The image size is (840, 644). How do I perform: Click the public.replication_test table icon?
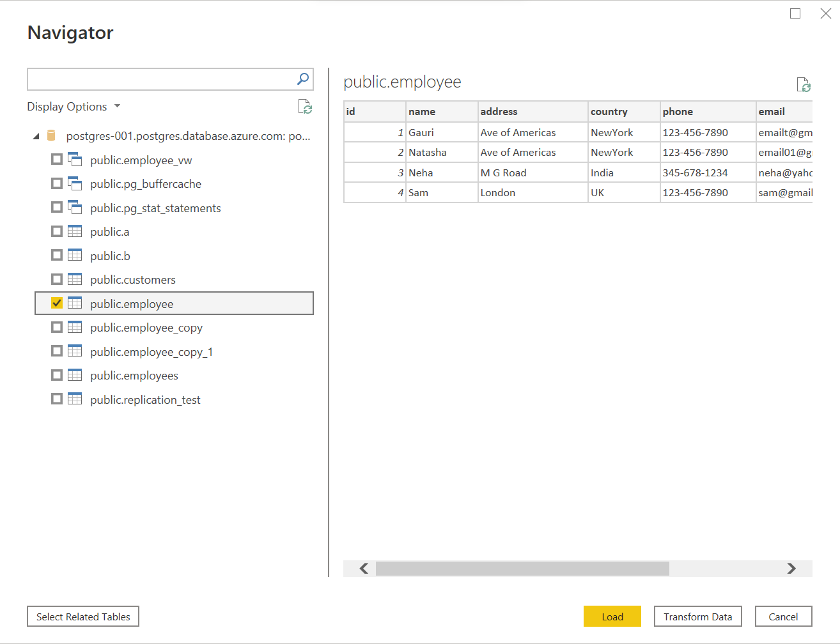click(x=75, y=399)
